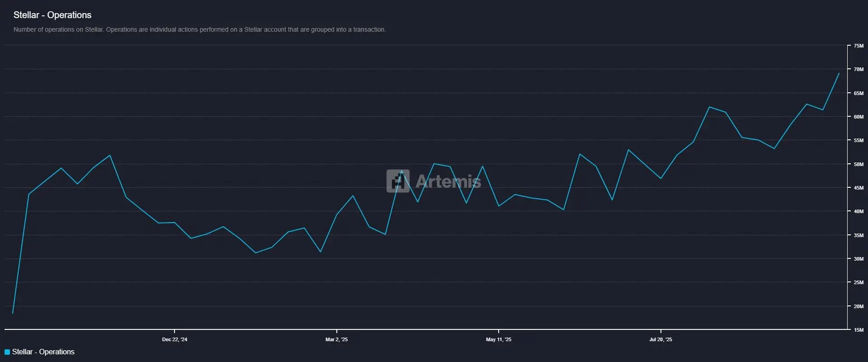Select the May 11, '25 axis label
The width and height of the screenshot is (868, 362).
(498, 339)
